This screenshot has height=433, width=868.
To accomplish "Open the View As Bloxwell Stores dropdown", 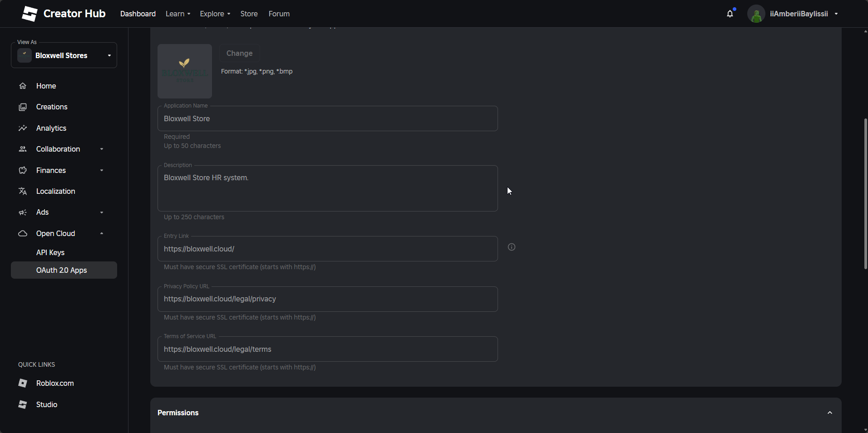I will coord(64,55).
